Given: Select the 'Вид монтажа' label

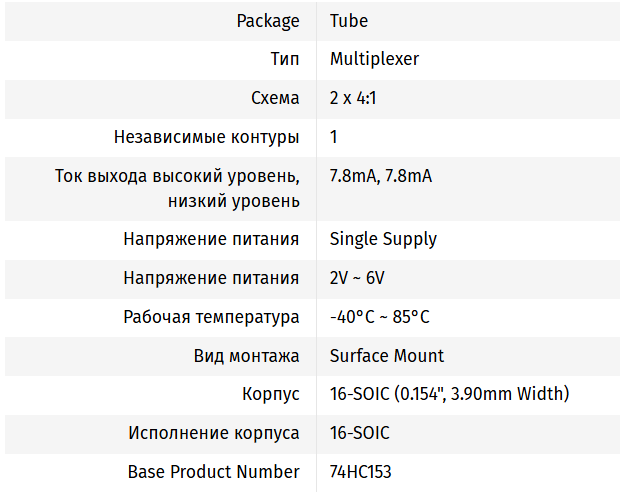Looking at the screenshot, I should [x=246, y=356].
